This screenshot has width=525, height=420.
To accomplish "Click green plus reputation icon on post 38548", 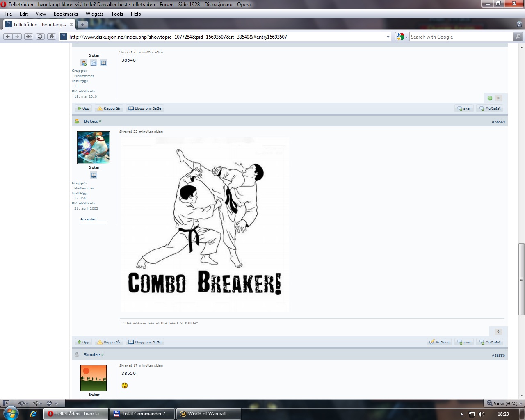I will coord(490,98).
